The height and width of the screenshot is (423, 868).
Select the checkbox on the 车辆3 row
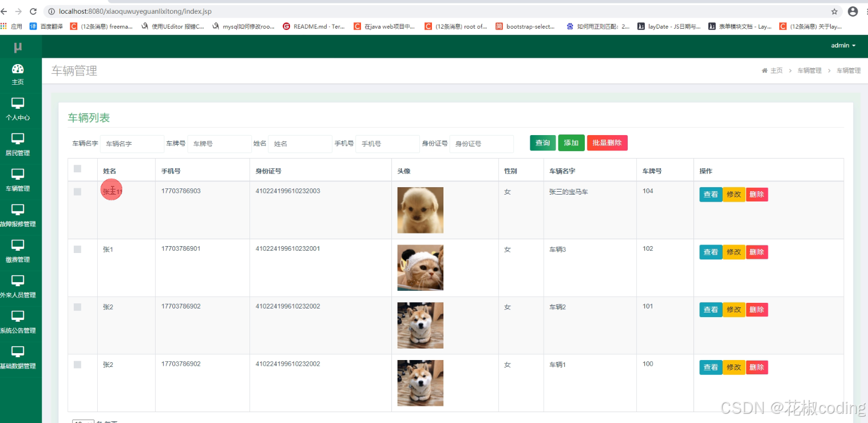[x=77, y=249]
